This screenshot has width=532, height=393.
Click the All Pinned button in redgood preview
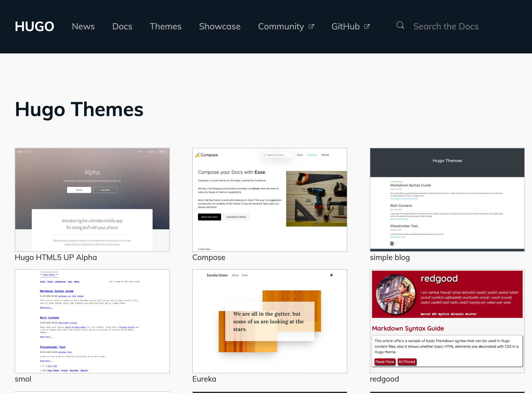pos(407,362)
